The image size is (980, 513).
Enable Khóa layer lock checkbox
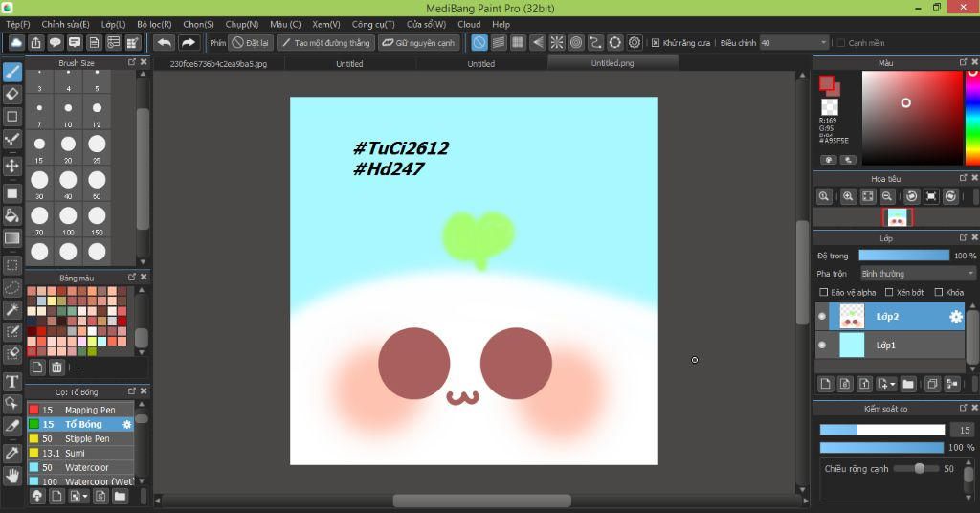point(938,293)
